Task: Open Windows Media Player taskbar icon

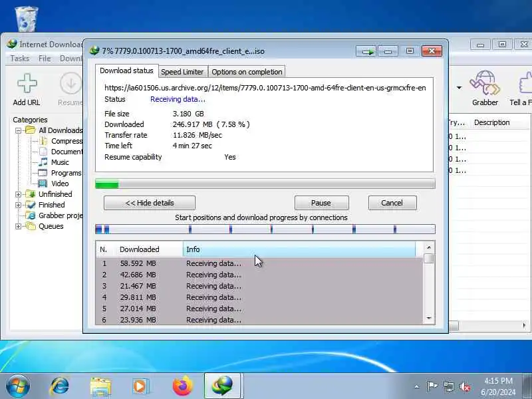Action: [140, 386]
